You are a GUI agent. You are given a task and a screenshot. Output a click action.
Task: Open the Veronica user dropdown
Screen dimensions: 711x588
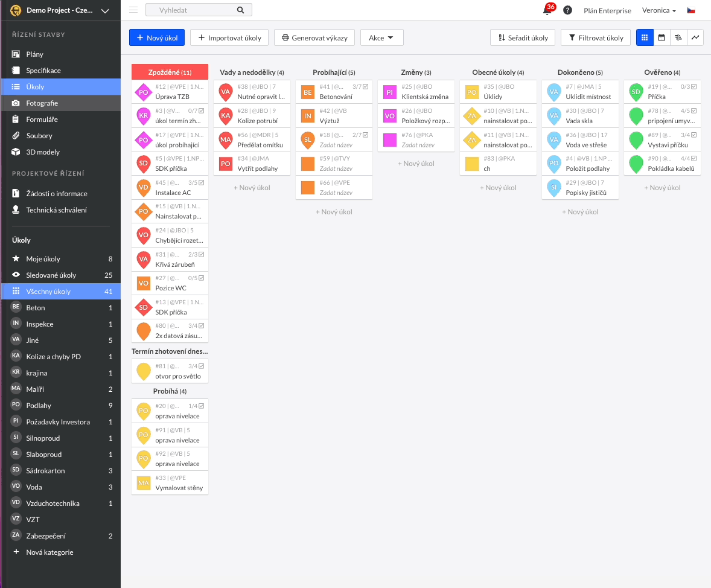coord(658,10)
